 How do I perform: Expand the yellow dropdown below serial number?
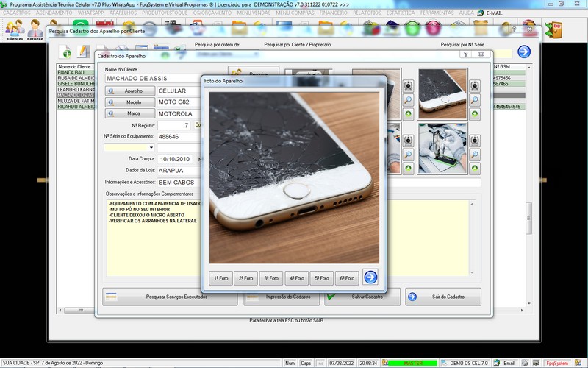(x=151, y=148)
